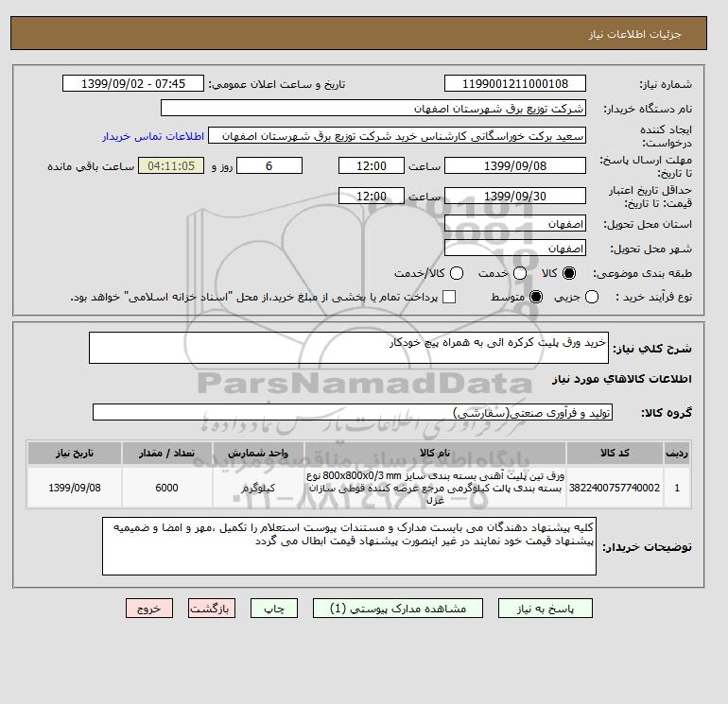Screen dimensions: 728x704
Task: Click the تاریخ نیاز column header
Action: [75, 453]
